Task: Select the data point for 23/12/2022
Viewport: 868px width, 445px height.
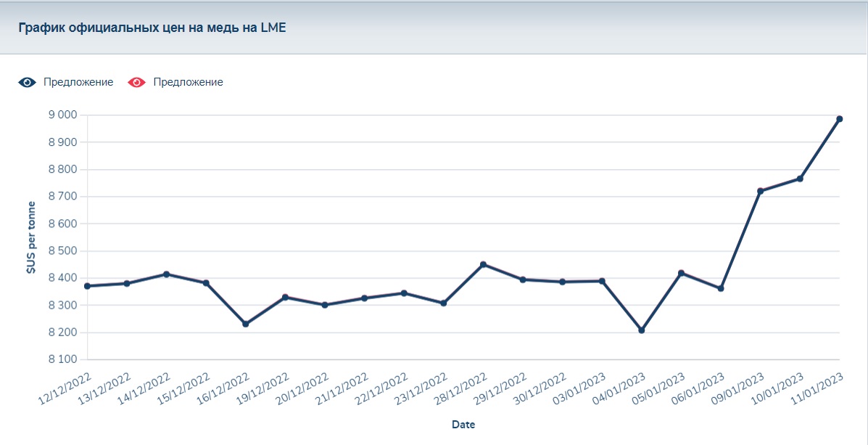Action: click(443, 303)
